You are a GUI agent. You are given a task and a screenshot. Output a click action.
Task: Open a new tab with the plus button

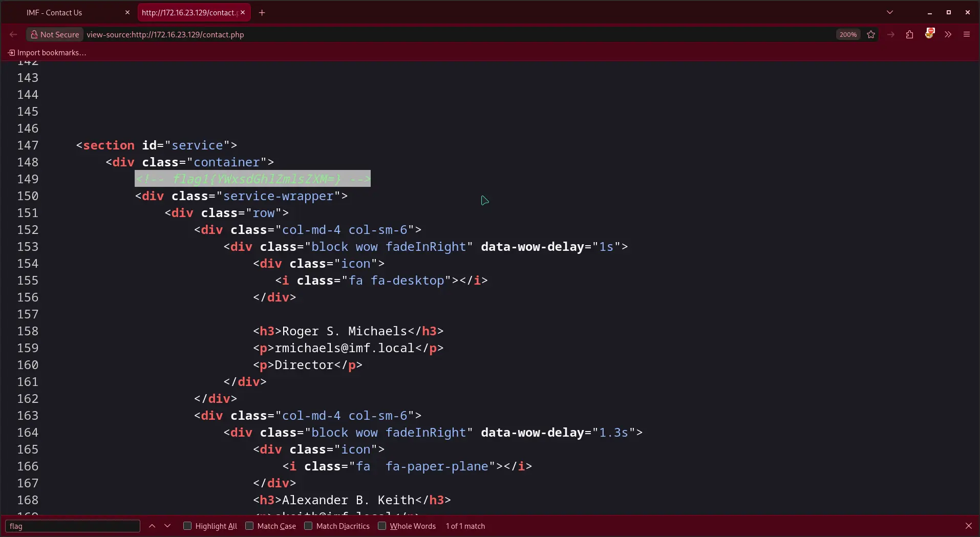[x=262, y=12]
